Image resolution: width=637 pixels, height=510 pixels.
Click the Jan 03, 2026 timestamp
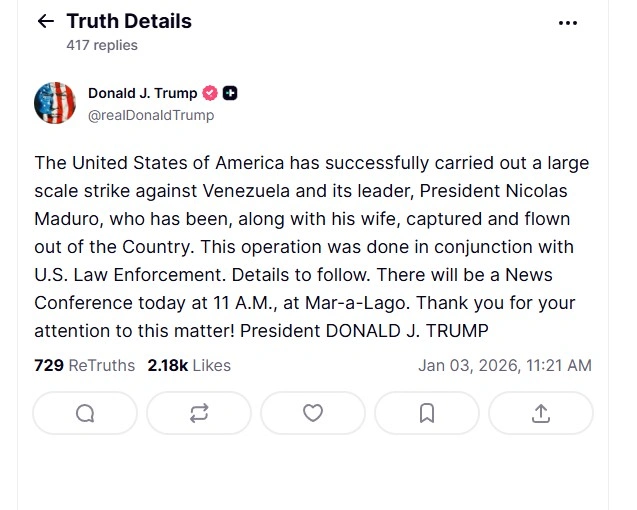coord(504,365)
